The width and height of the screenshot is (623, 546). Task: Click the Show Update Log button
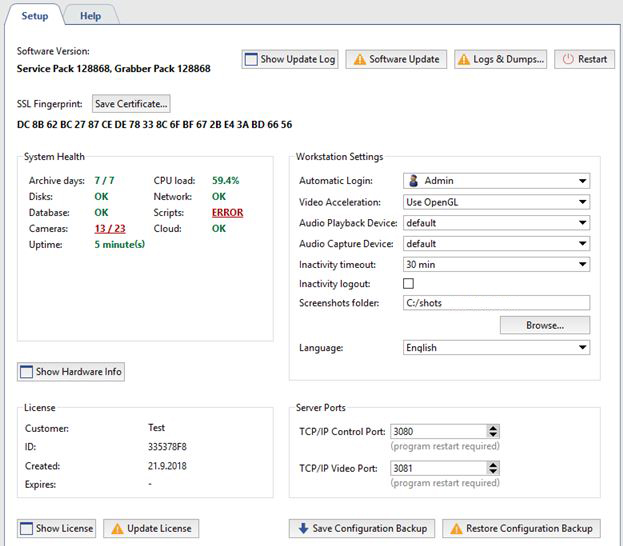tap(289, 59)
